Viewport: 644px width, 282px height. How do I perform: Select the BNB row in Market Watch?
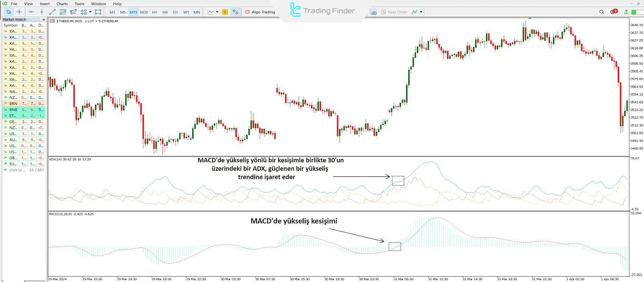tap(24, 110)
